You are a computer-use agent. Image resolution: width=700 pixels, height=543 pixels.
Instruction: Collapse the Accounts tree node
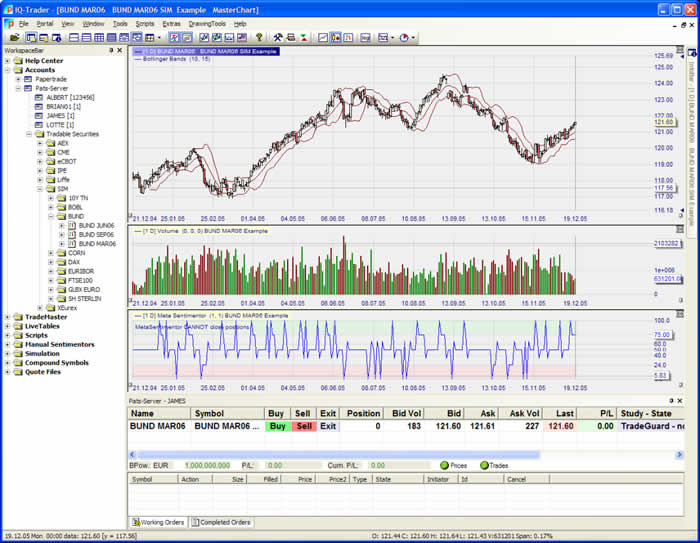tap(7, 70)
